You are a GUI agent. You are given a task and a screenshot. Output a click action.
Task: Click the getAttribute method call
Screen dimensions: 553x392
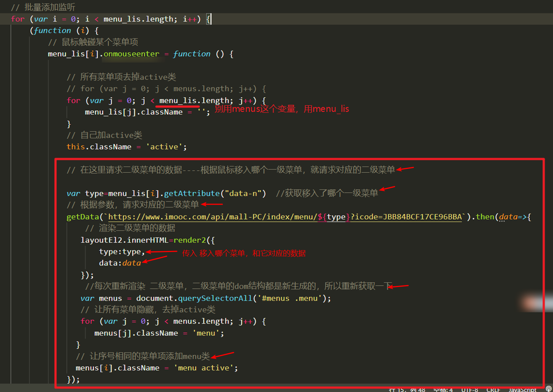(x=192, y=193)
